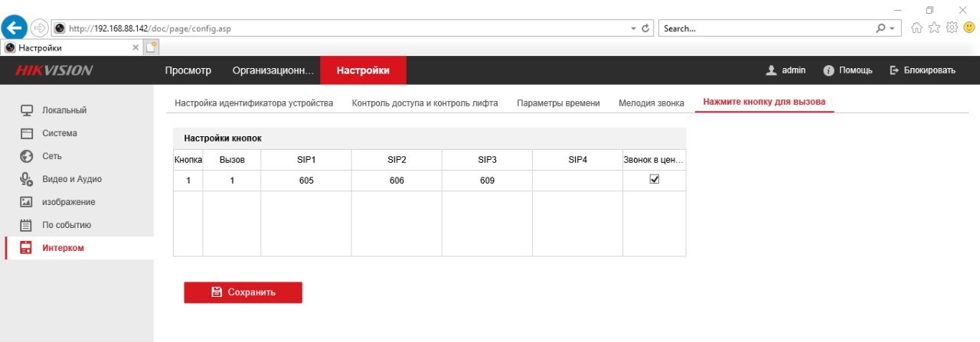Image resolution: width=980 pixels, height=342 pixels.
Task: Open the Параметры времени tab
Action: click(x=558, y=103)
